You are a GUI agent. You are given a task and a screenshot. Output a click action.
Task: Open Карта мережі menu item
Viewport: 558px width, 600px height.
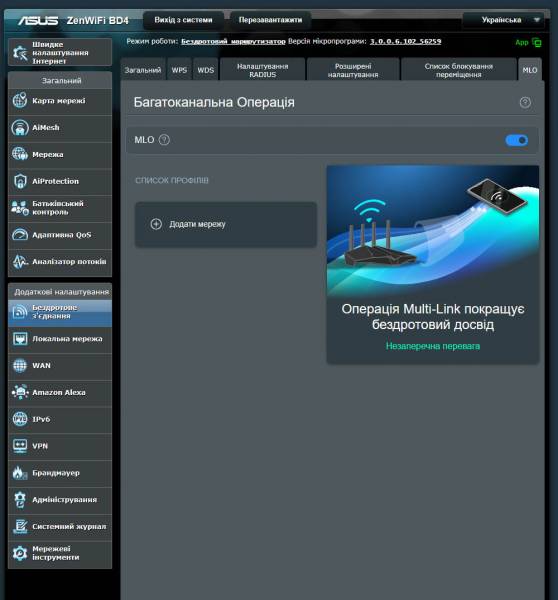pyautogui.click(x=60, y=101)
